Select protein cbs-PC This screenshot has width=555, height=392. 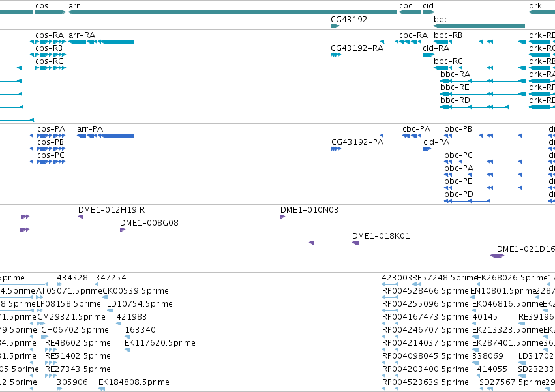pos(52,162)
